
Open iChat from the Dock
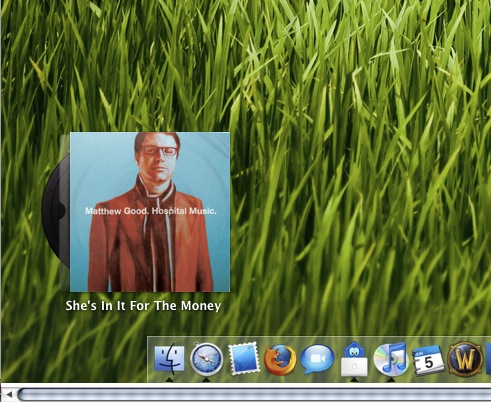(x=317, y=360)
